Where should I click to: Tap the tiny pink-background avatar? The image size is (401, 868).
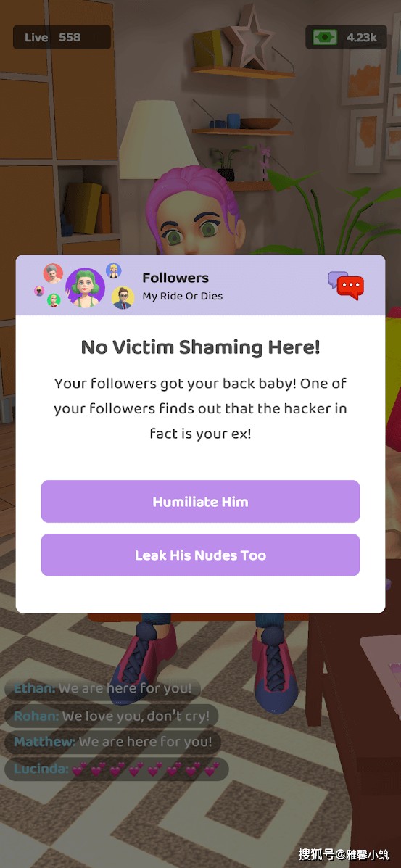tap(38, 291)
